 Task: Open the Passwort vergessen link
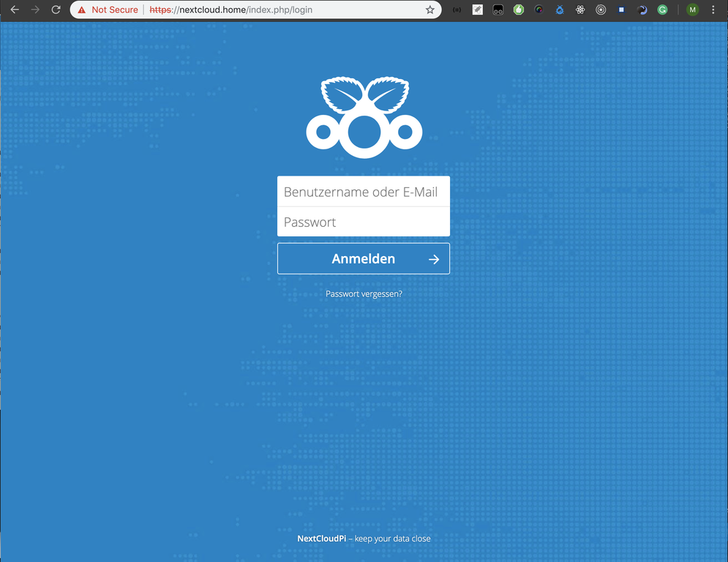tap(364, 293)
